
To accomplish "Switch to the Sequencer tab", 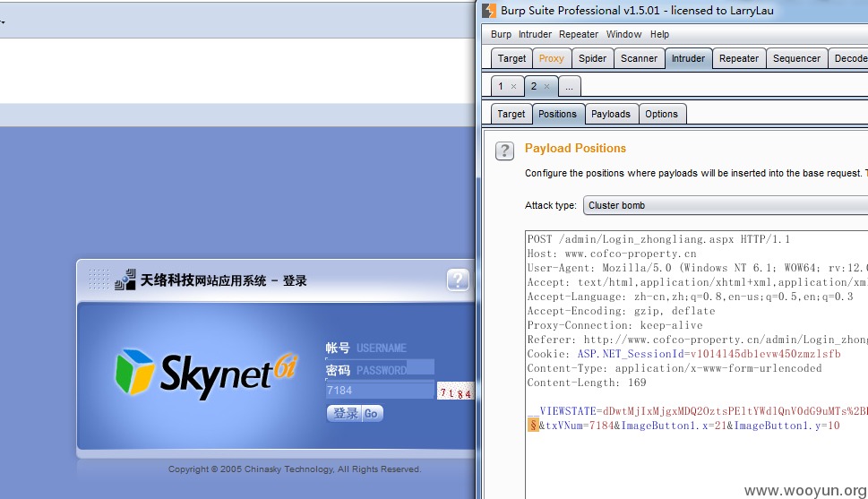I will click(796, 59).
